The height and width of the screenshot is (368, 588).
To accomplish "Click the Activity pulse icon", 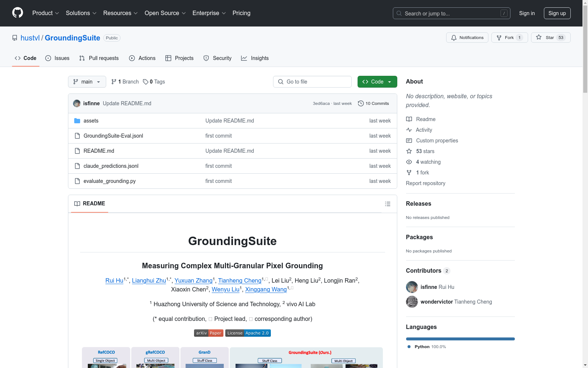I will [x=409, y=130].
